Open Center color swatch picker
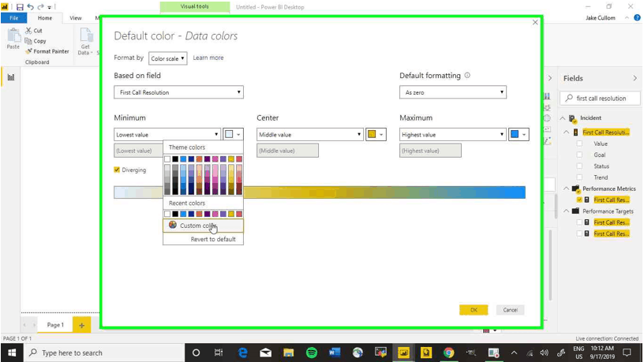The height and width of the screenshot is (362, 644). tap(376, 134)
